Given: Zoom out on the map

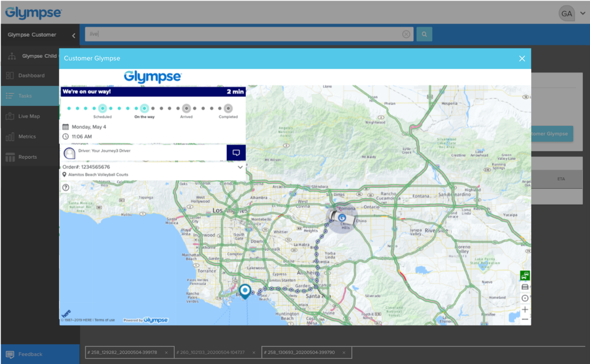Looking at the screenshot, I should coord(525,319).
